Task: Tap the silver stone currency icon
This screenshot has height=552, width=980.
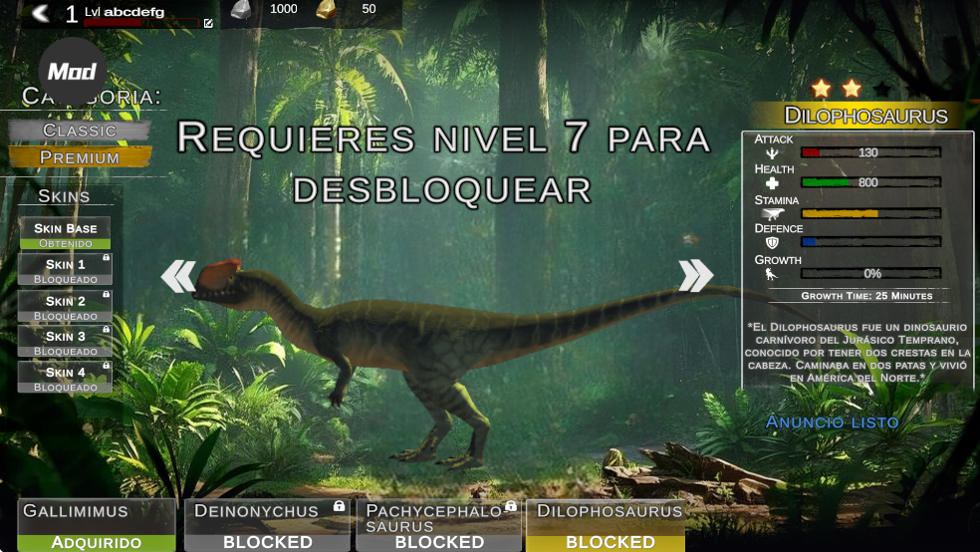Action: (x=241, y=9)
